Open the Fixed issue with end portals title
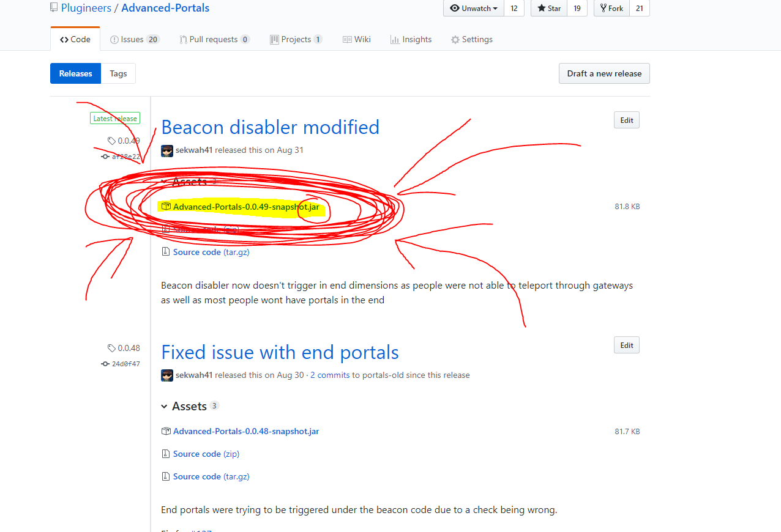Viewport: 781px width, 532px height. [280, 352]
